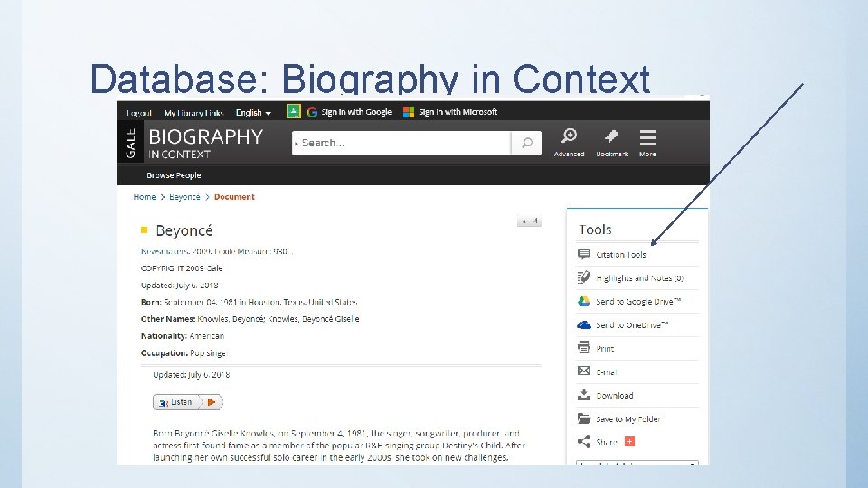This screenshot has height=488, width=868.
Task: Click the Share text link
Action: point(607,442)
